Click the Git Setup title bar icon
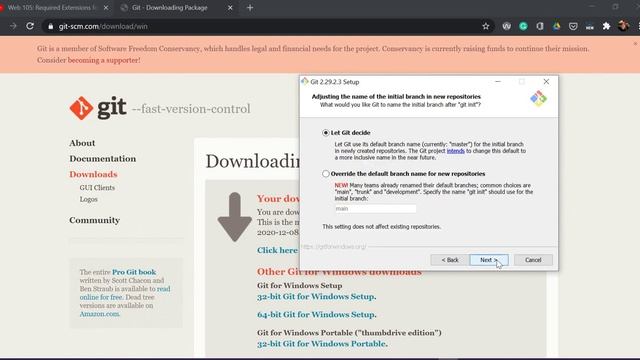This screenshot has width=640, height=360. tap(304, 81)
